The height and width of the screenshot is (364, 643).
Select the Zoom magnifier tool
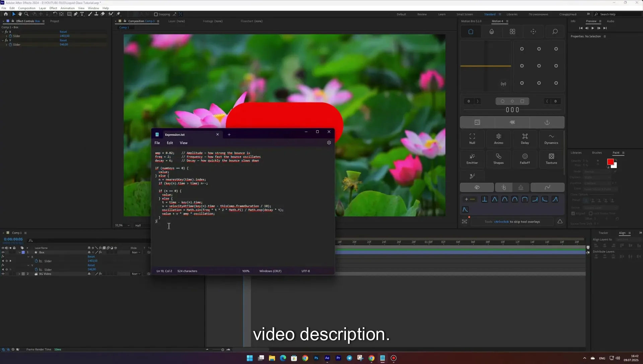pos(26,14)
